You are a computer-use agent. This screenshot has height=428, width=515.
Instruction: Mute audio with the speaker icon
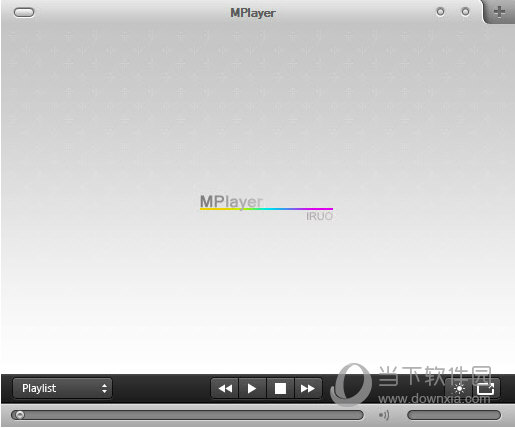click(384, 415)
